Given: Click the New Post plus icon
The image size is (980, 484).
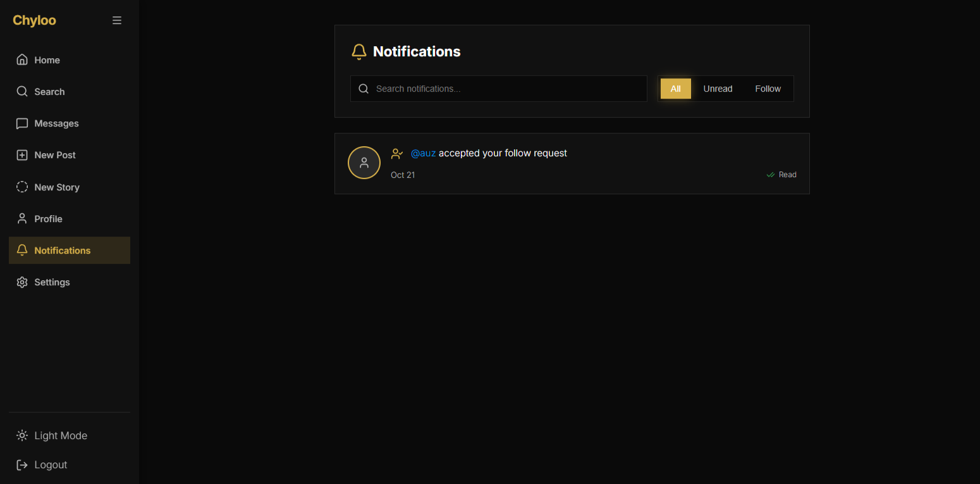Looking at the screenshot, I should point(22,155).
